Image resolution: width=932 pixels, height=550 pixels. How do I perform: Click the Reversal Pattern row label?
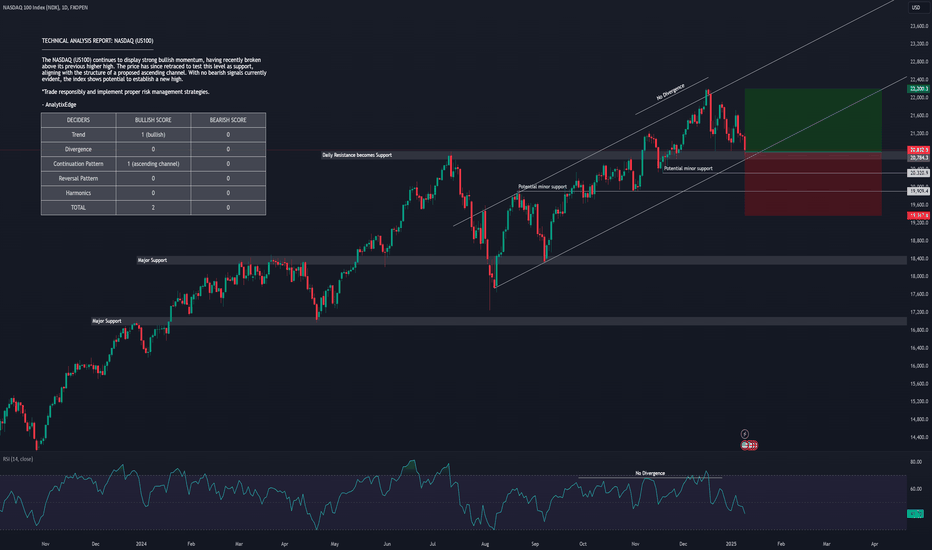[78, 178]
